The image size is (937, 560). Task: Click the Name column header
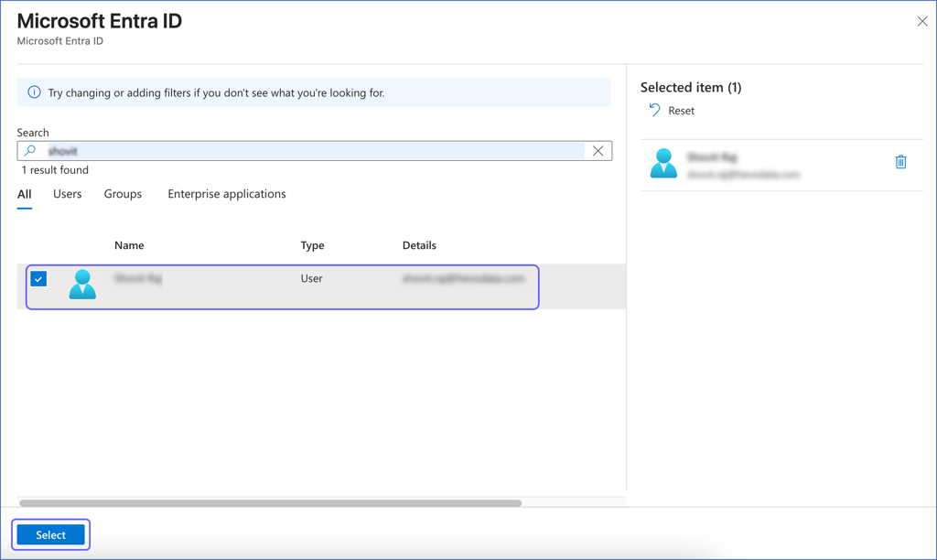[x=129, y=245]
